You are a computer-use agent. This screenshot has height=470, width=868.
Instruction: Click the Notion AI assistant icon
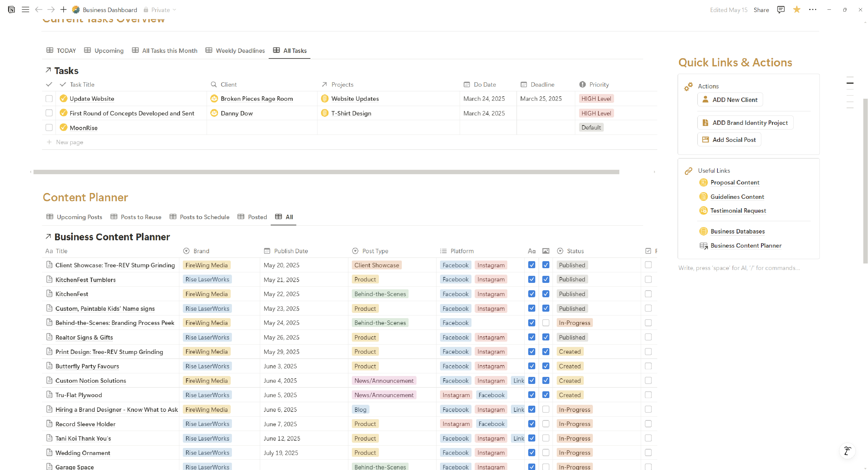tap(847, 451)
